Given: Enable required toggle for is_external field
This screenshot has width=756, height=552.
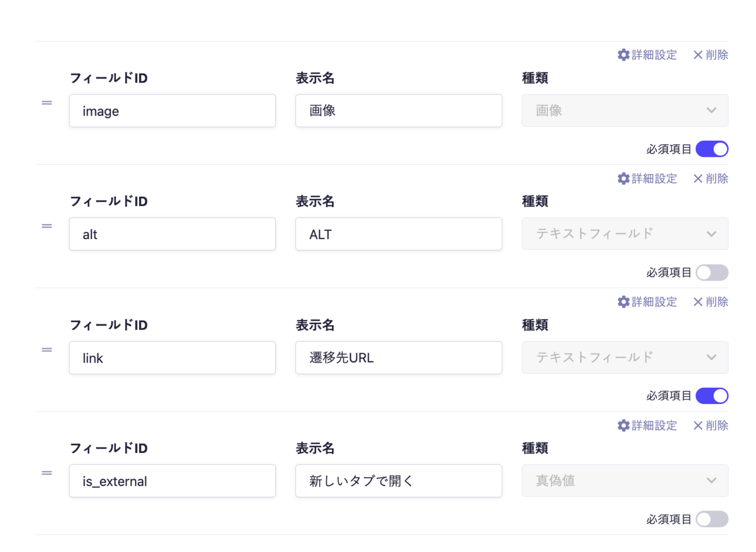Looking at the screenshot, I should click(711, 519).
